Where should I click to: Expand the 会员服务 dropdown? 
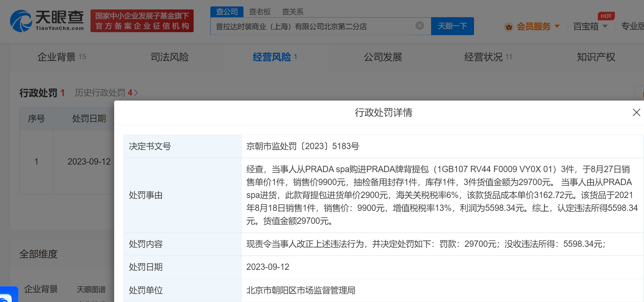(557, 26)
